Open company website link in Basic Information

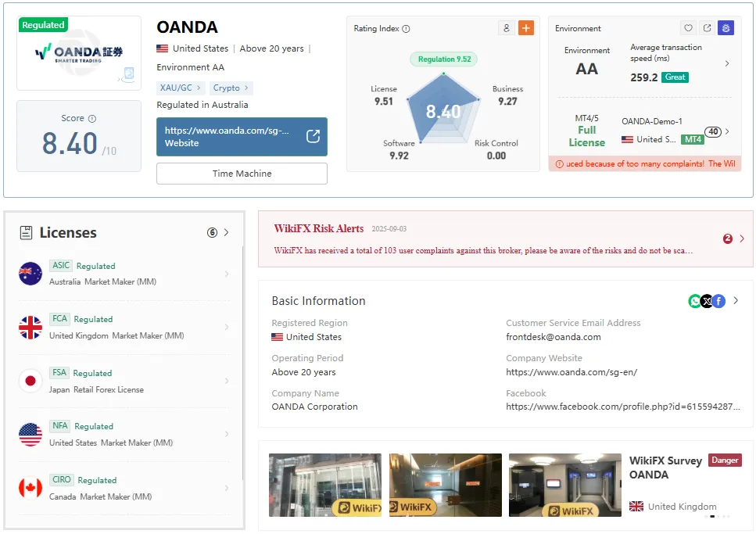click(x=571, y=372)
